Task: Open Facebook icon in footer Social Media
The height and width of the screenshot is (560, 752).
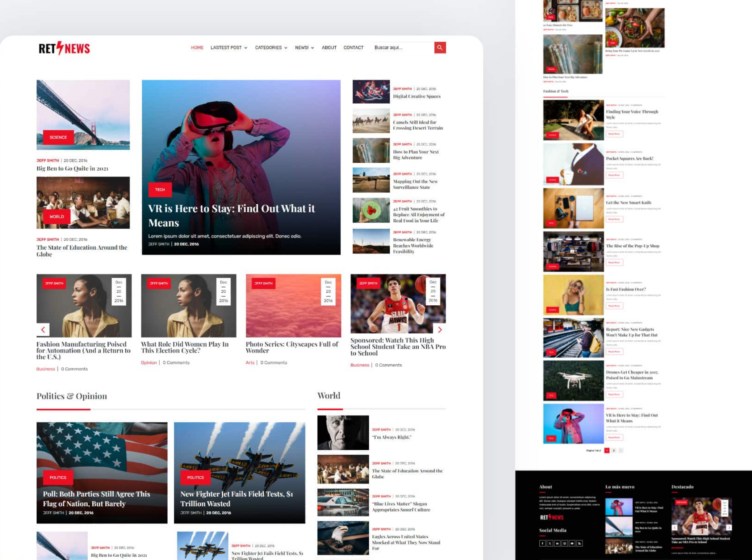Action: coord(542,543)
